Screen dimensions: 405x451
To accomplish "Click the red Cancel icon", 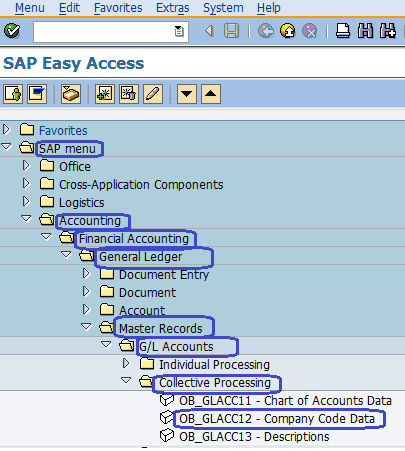I will tap(309, 31).
